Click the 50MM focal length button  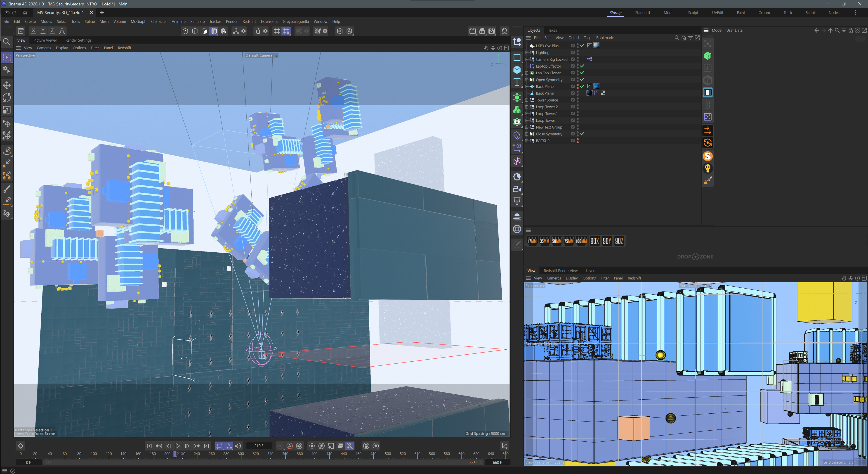(x=557, y=241)
